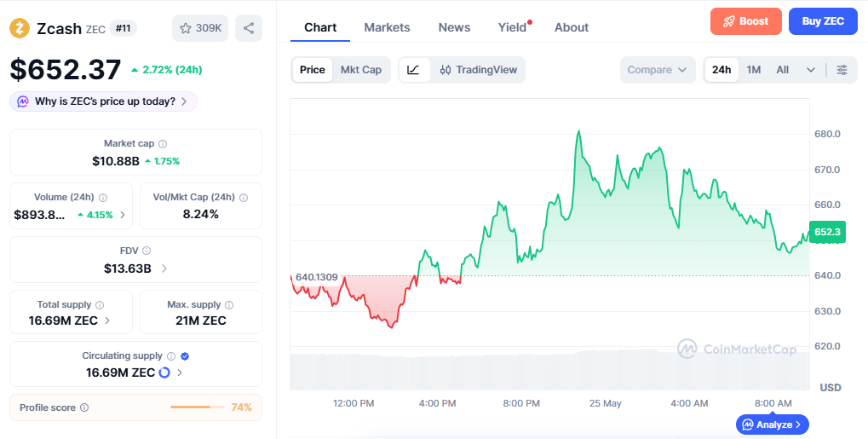
Task: Open chart settings sliders icon
Action: point(842,70)
